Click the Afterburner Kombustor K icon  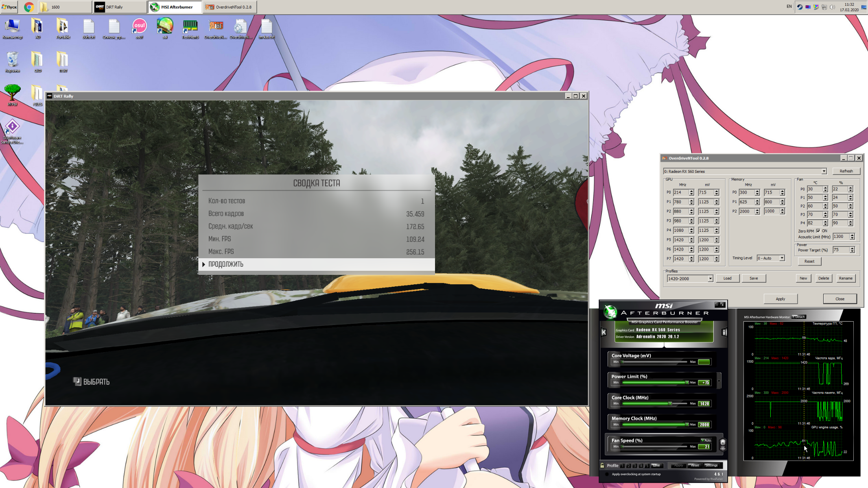tap(604, 332)
